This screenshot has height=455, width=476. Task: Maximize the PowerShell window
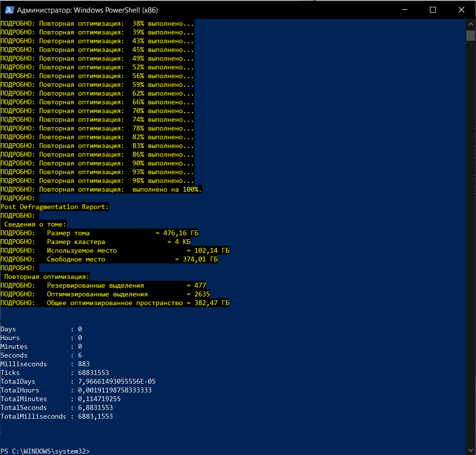(433, 10)
